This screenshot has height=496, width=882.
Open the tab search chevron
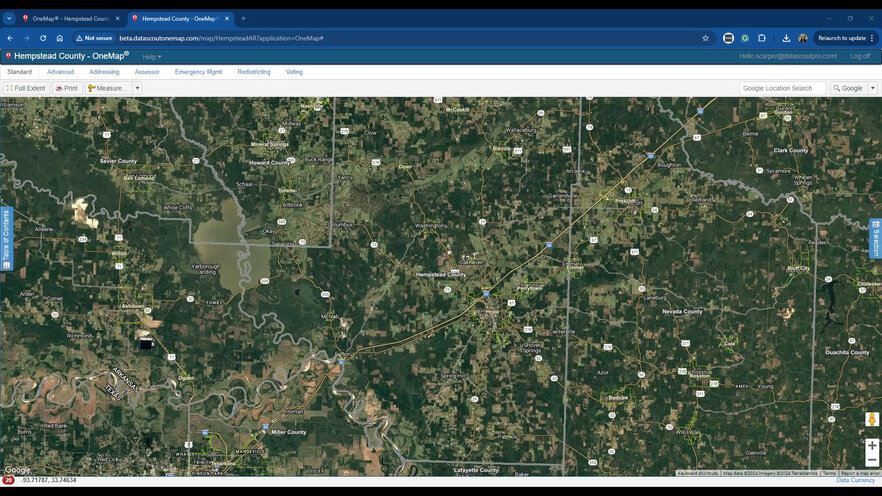(9, 19)
